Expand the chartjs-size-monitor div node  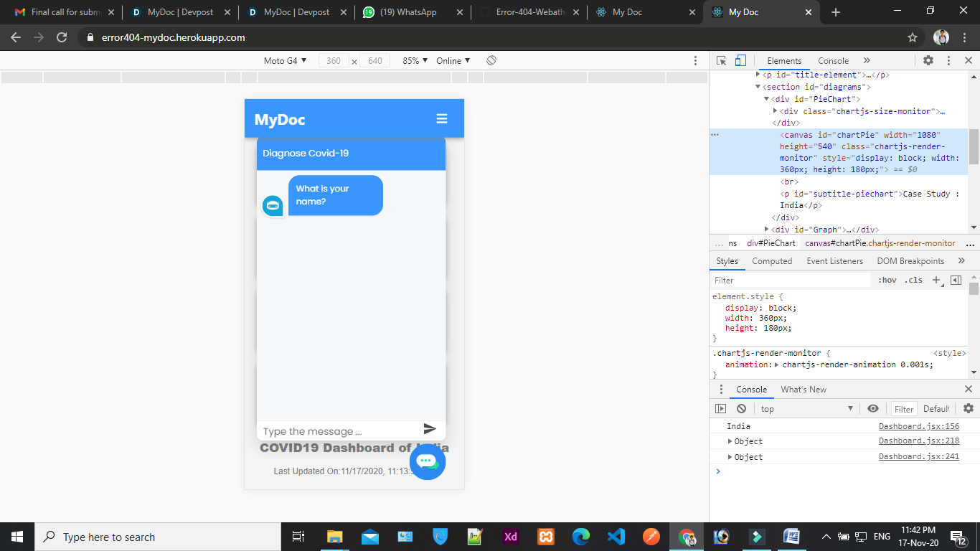(775, 111)
